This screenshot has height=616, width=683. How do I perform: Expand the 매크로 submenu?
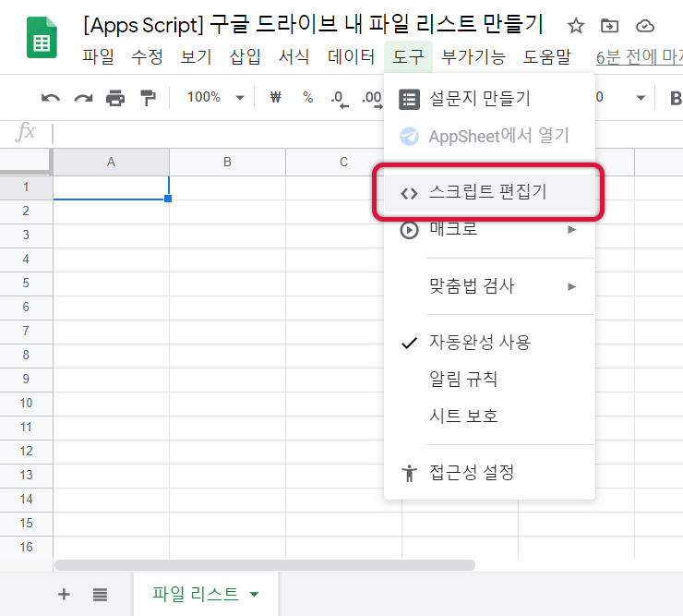[x=489, y=229]
